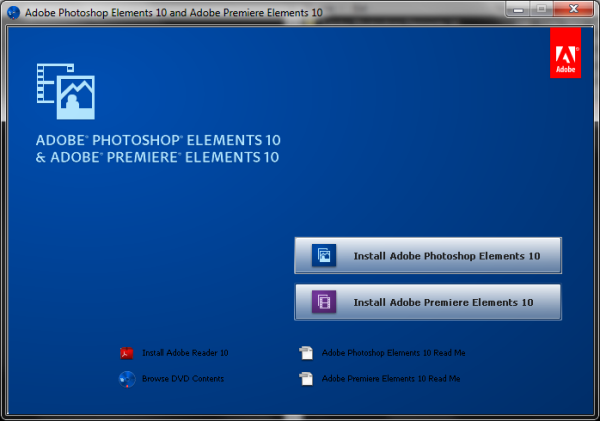Click the Premiere Elements Read Me document icon

coord(304,379)
